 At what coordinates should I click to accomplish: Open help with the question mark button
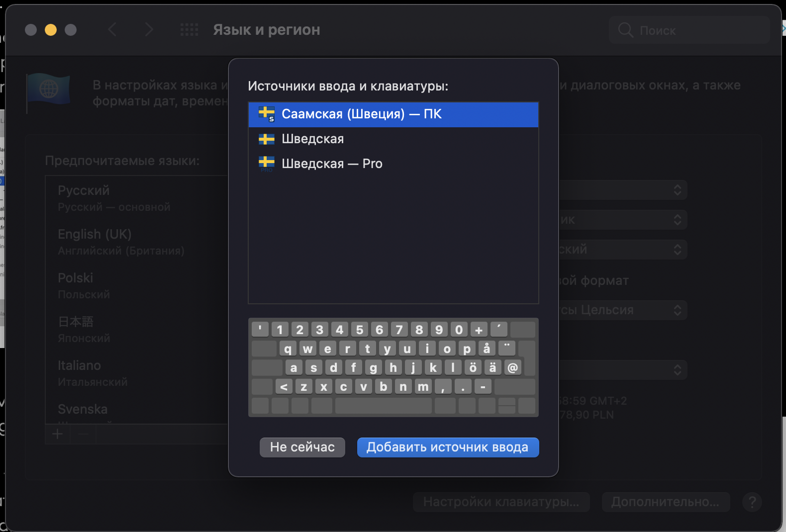click(752, 502)
